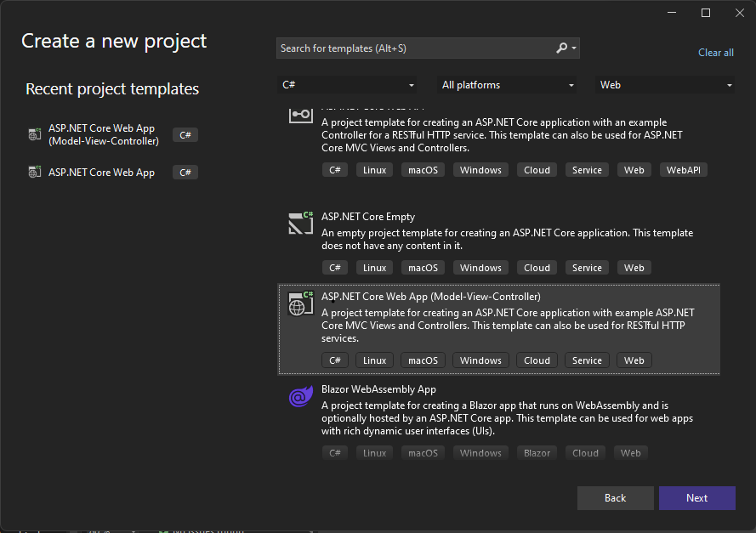Open the Web project type dropdown
The image size is (756, 533).
(666, 85)
